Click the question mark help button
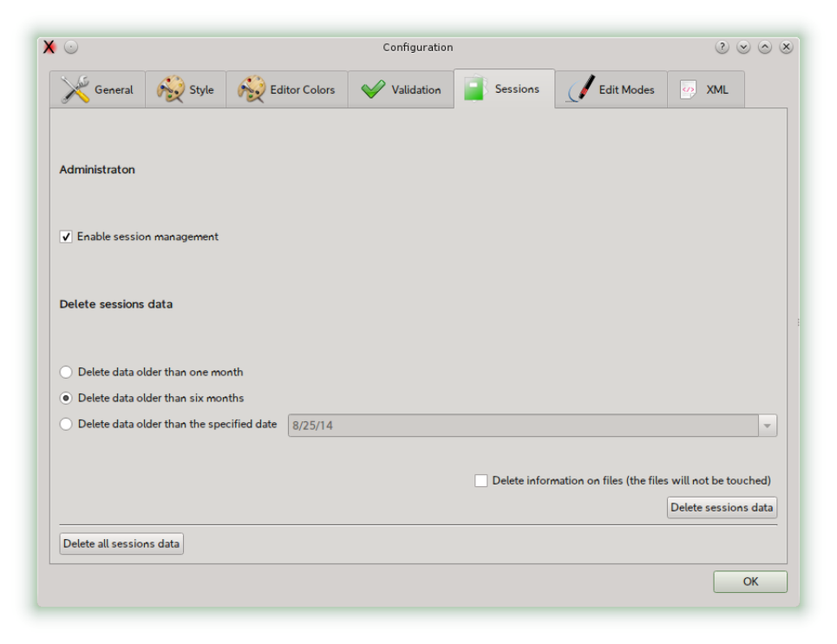This screenshot has width=837, height=644. [722, 47]
